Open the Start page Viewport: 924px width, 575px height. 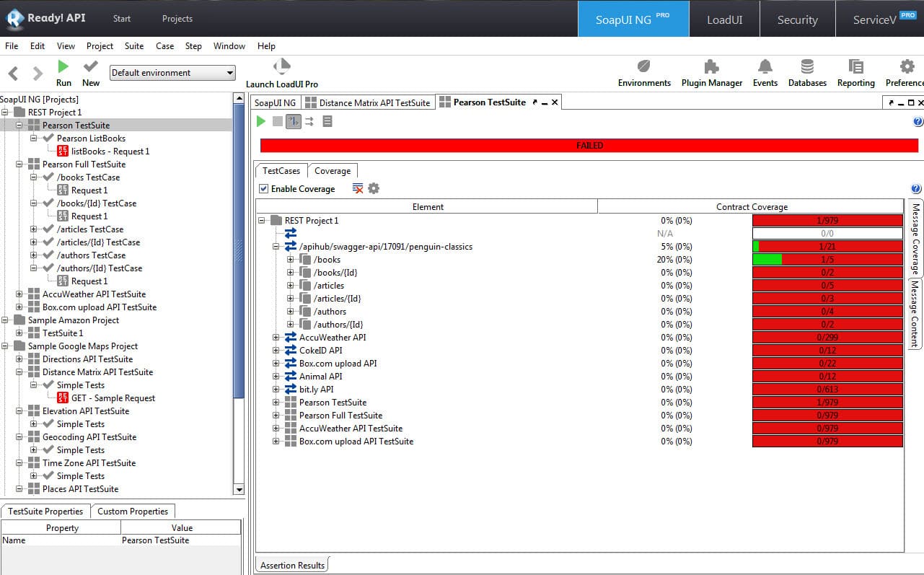[x=122, y=19]
